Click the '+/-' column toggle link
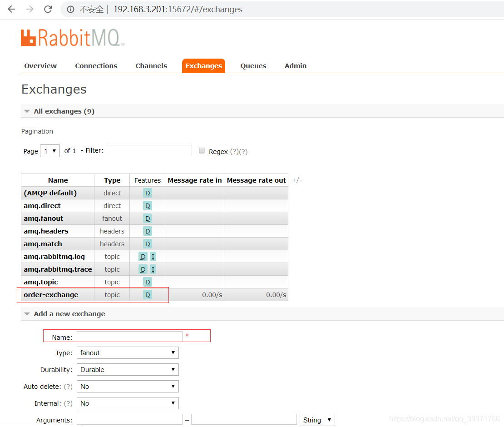 point(296,179)
